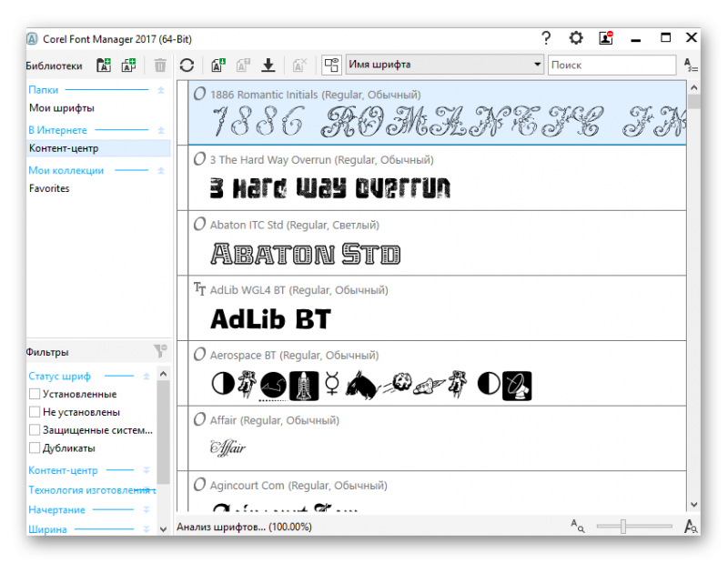Expand the Ширина filter section
The width and height of the screenshot is (728, 563).
[x=147, y=528]
